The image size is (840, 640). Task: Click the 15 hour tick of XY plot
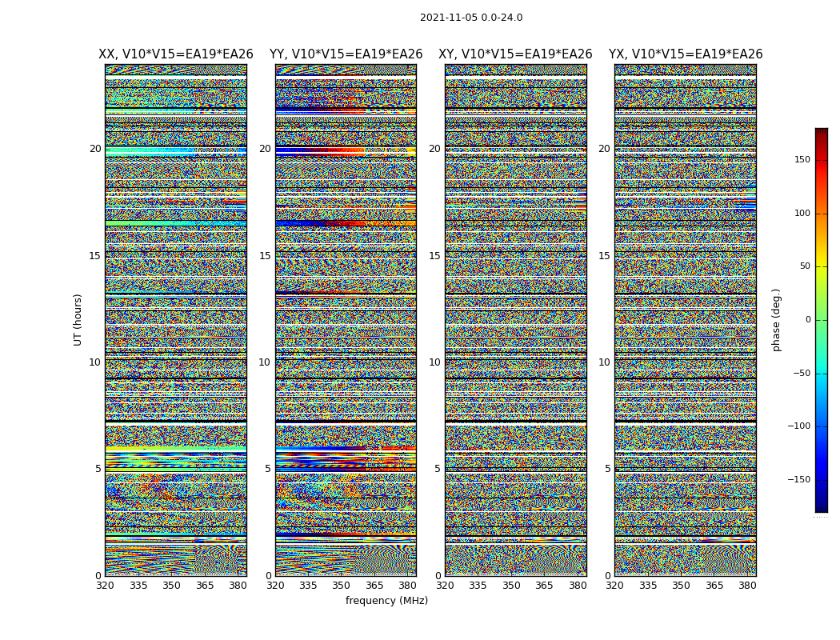(x=434, y=255)
